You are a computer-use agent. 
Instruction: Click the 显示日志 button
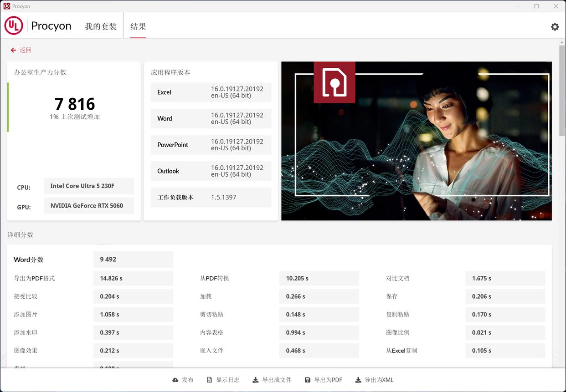pyautogui.click(x=223, y=380)
